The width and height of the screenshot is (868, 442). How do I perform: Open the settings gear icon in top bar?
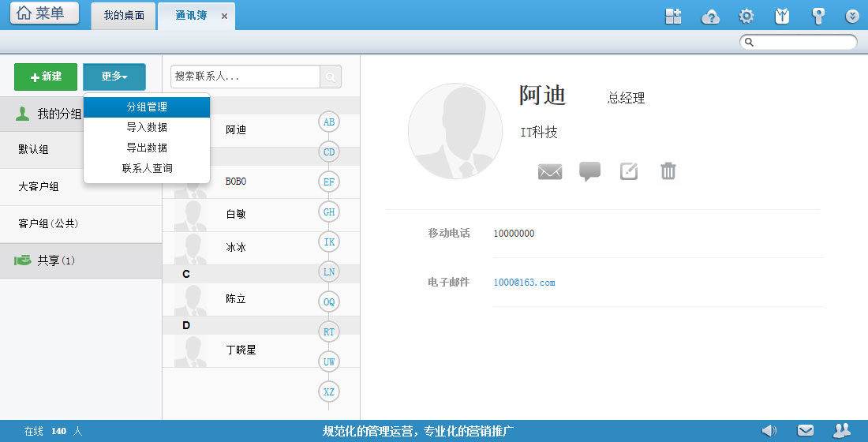coord(746,17)
